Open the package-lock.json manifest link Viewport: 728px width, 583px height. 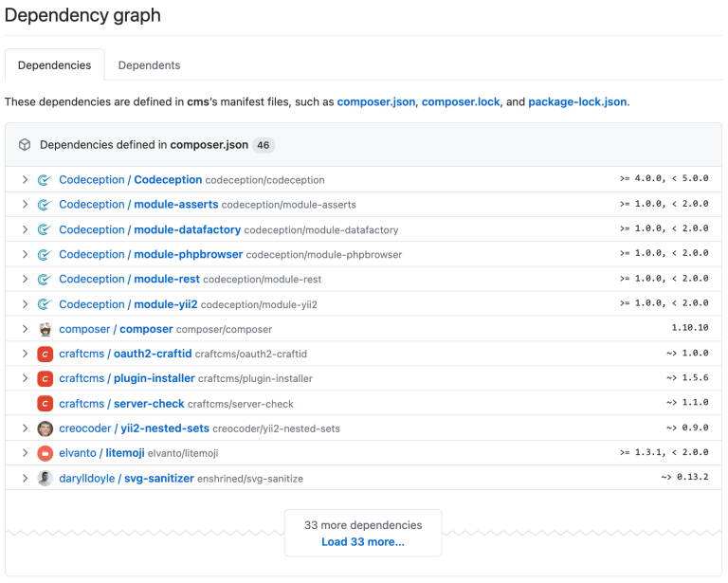tap(577, 101)
